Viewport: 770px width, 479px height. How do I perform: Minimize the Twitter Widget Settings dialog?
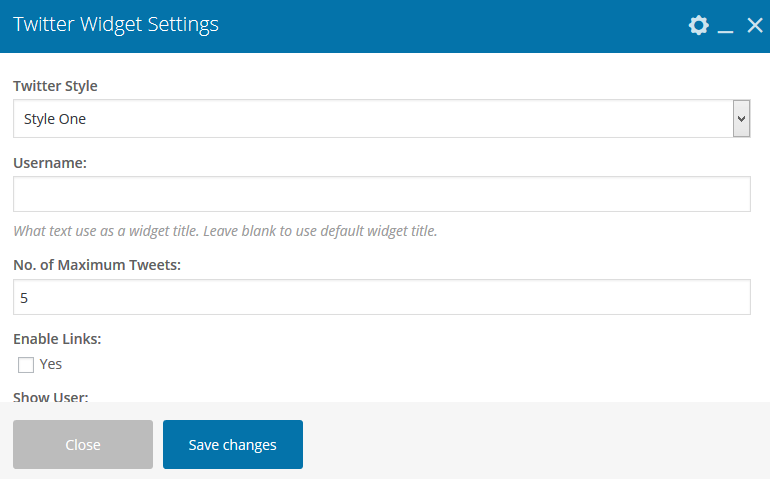(726, 27)
